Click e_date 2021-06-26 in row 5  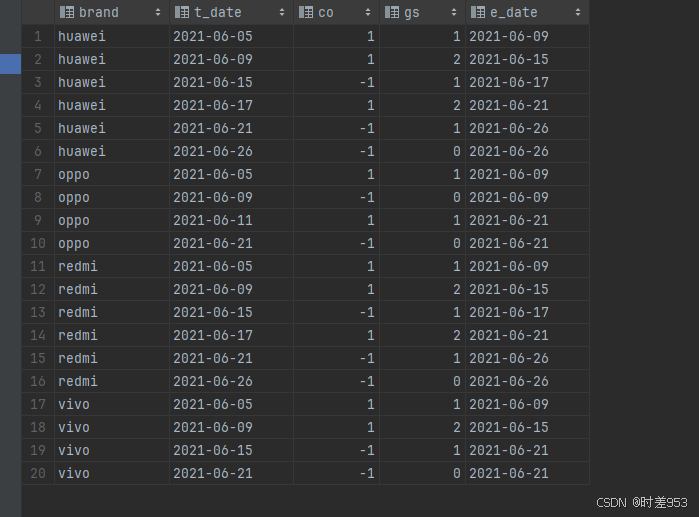(x=527, y=128)
